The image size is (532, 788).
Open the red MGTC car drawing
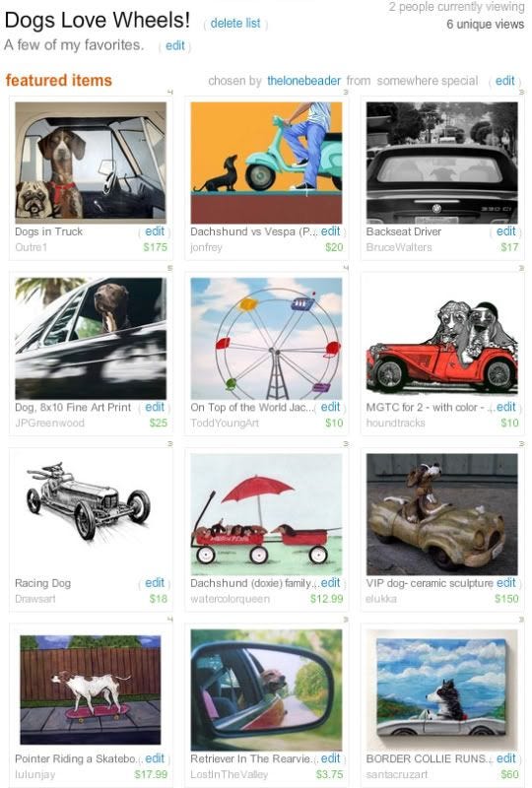[441, 347]
